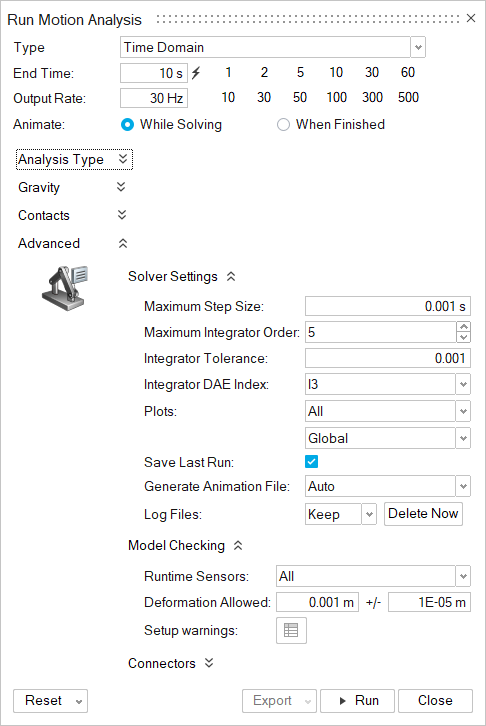The image size is (486, 726).
Task: Click the Maximum Step Size input field
Action: pos(388,306)
